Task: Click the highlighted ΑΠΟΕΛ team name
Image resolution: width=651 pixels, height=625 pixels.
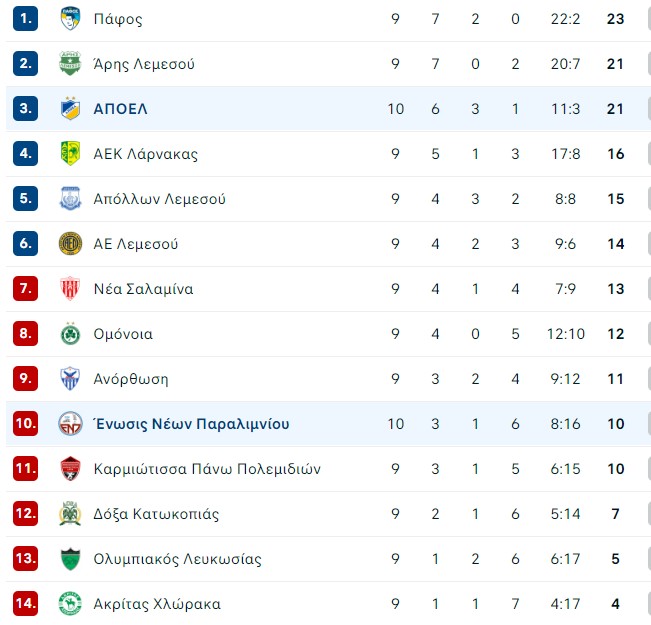Action: pyautogui.click(x=120, y=109)
